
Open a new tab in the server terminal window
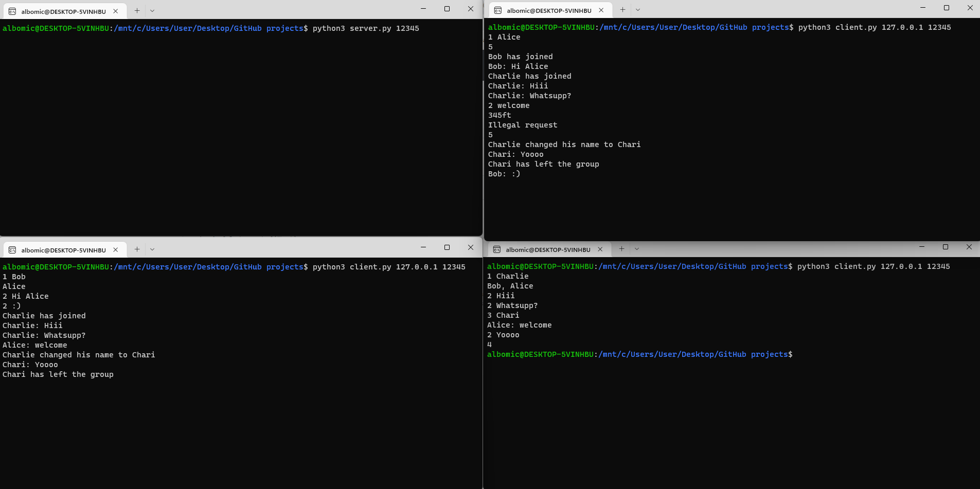point(137,11)
